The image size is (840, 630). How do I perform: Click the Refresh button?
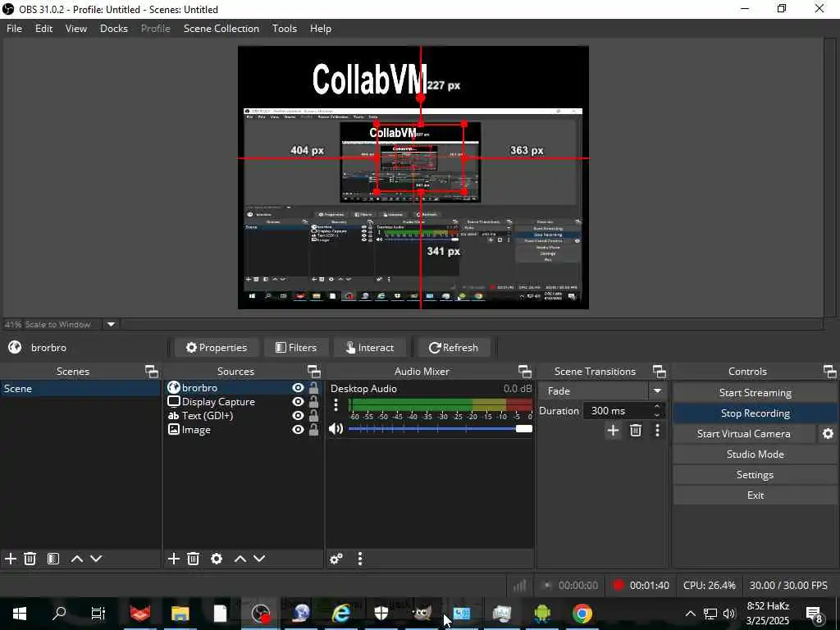(453, 348)
